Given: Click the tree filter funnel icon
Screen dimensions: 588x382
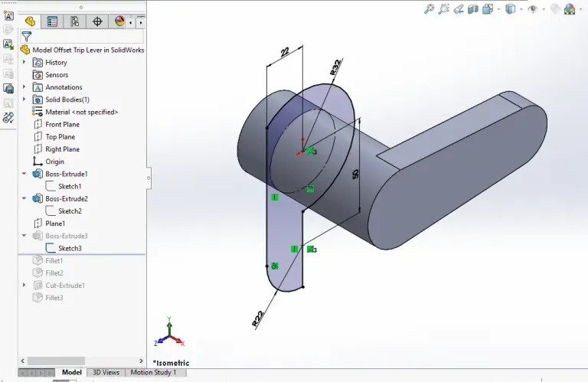Looking at the screenshot, I should click(x=26, y=37).
